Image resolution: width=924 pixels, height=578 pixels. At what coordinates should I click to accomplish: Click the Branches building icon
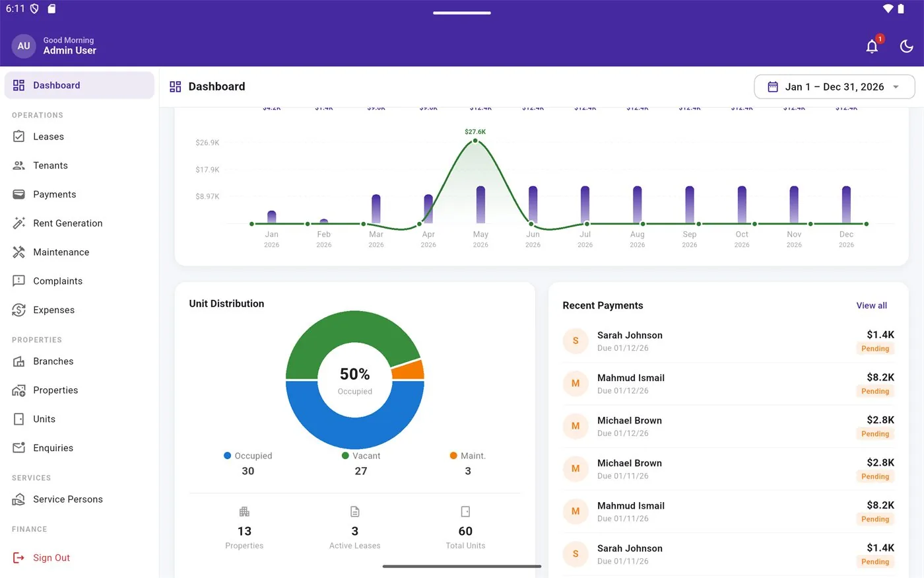coord(19,361)
